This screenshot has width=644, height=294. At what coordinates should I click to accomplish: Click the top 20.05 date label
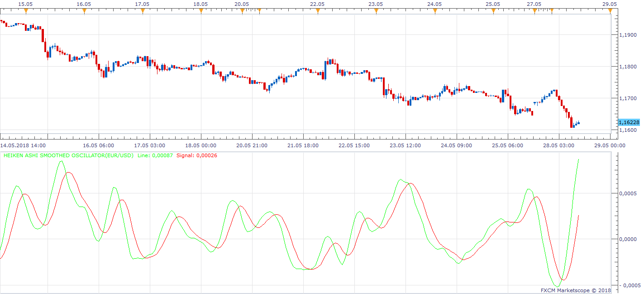coord(242,4)
